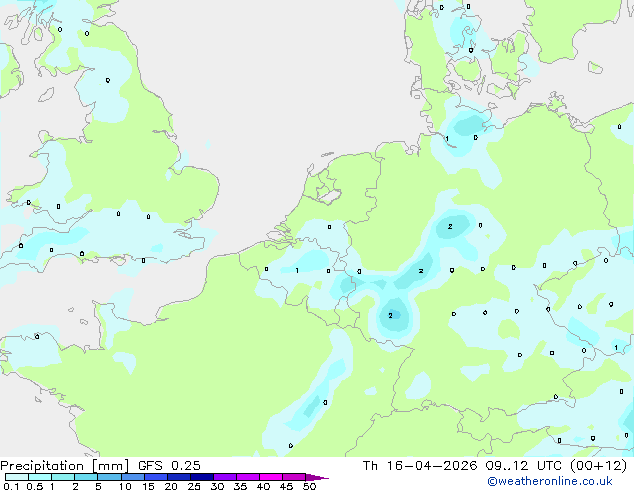Click the GFS 0.25 model label
This screenshot has width=634, height=490.
169,466
